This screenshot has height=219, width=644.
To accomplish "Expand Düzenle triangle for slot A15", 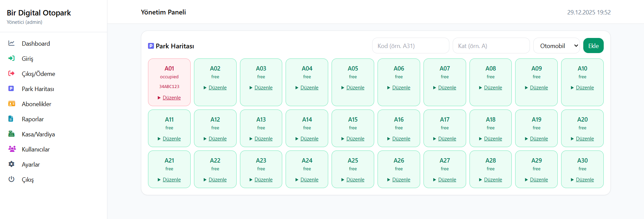I will tap(343, 139).
